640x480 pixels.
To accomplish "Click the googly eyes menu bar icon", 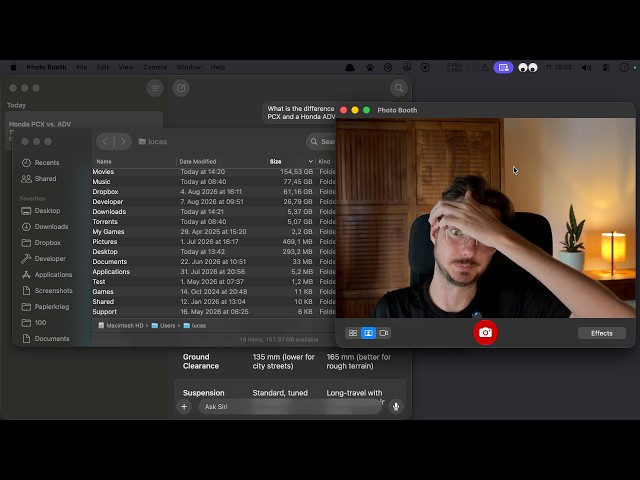I will pos(528,68).
